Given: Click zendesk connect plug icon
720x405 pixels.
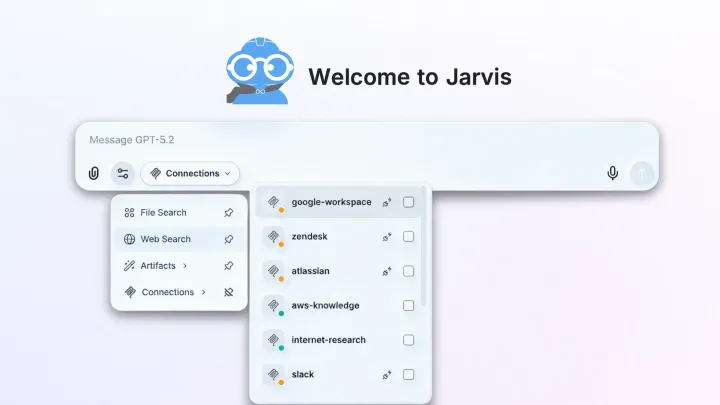Looking at the screenshot, I should [387, 237].
